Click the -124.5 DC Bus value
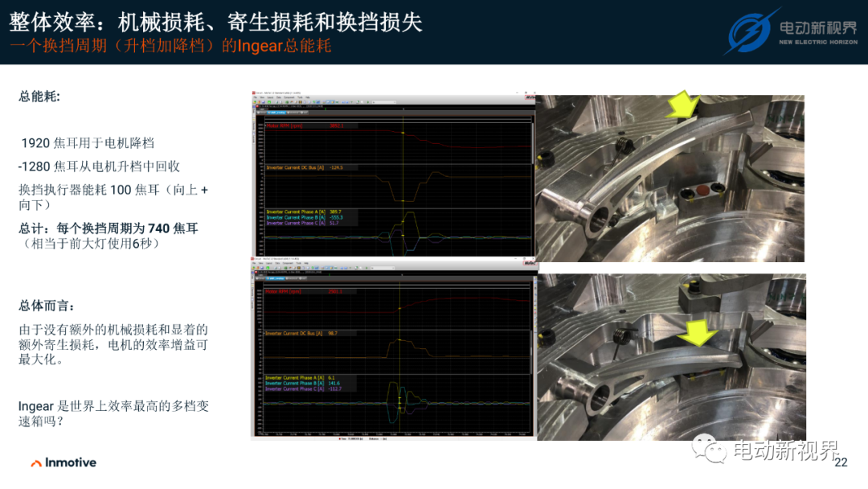The image size is (868, 489). (336, 167)
